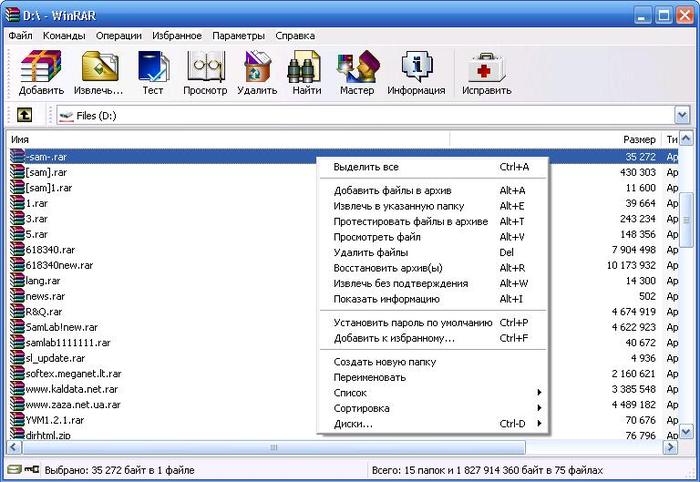The image size is (700, 482).
Task: Choose Восстановить архив(ы)
Action: pyautogui.click(x=432, y=268)
